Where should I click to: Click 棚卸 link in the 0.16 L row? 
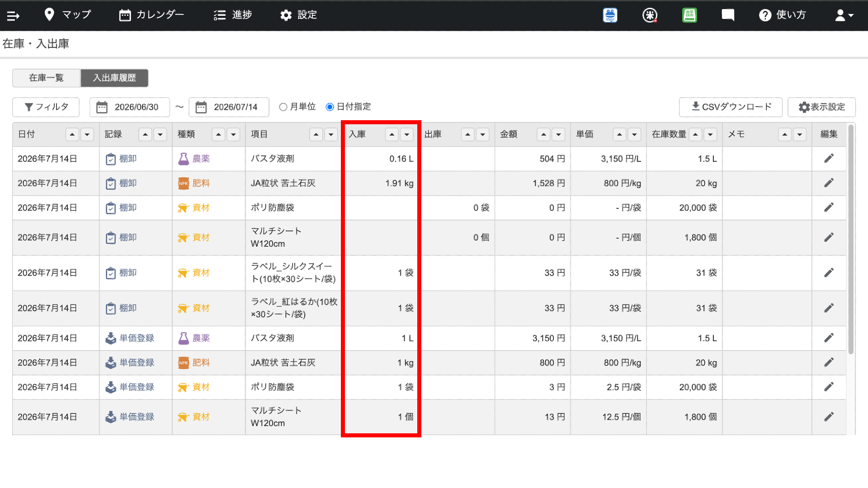point(121,159)
